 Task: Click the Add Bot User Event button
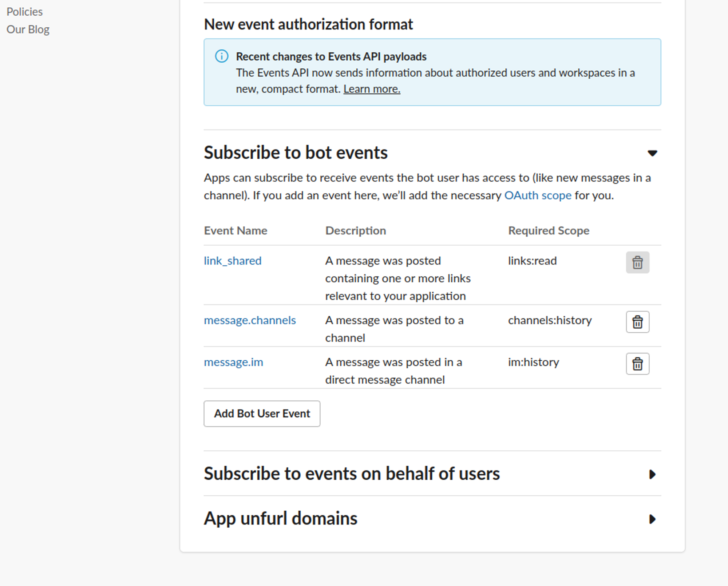point(262,414)
